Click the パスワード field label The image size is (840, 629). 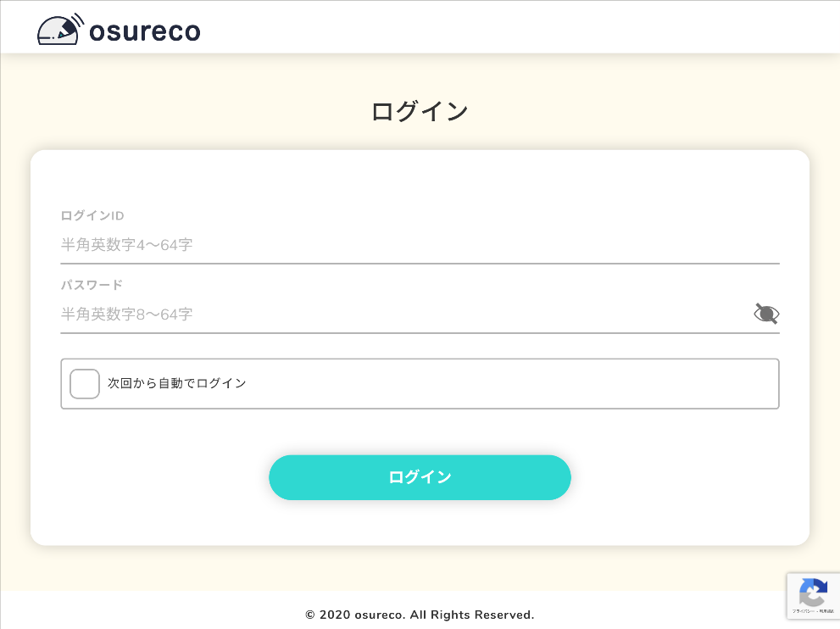click(92, 285)
